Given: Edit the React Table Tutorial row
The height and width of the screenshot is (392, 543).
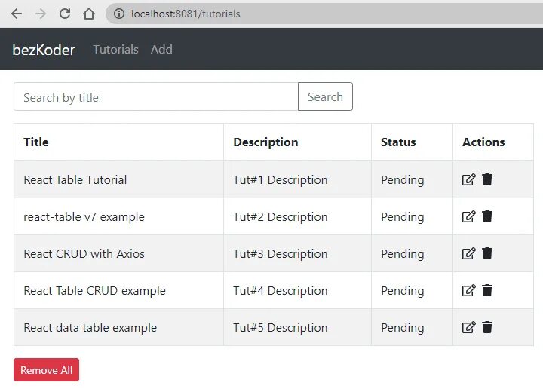Looking at the screenshot, I should tap(468, 179).
